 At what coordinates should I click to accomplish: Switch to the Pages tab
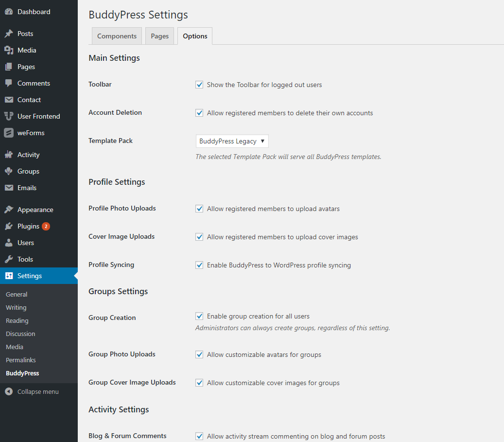[159, 36]
